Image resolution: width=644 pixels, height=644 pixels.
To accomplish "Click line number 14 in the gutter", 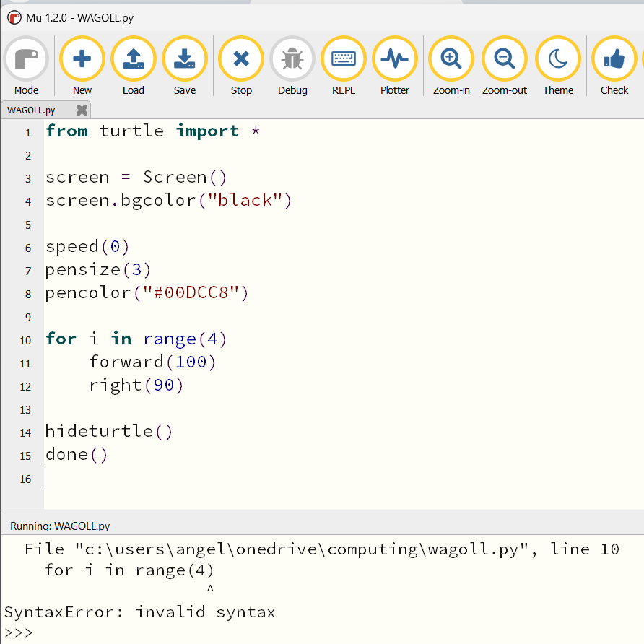I will tap(25, 433).
